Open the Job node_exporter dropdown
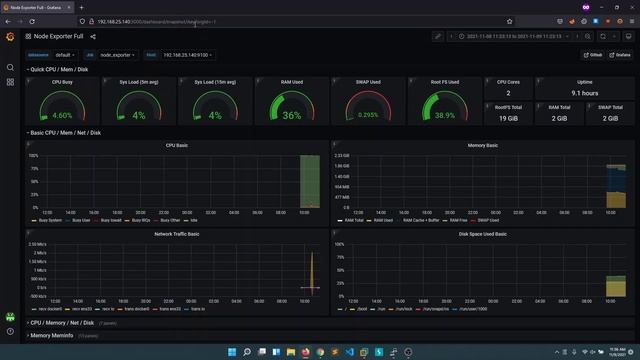The image size is (640, 360). 118,55
